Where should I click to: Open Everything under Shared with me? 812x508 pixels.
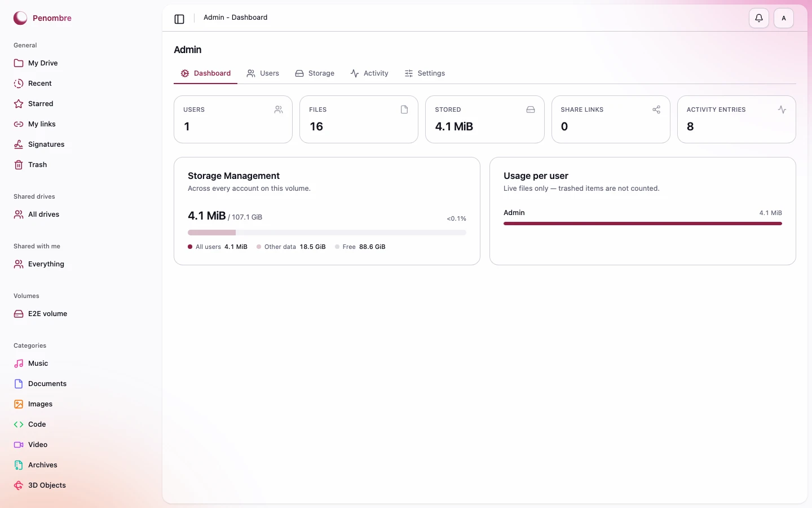point(46,264)
